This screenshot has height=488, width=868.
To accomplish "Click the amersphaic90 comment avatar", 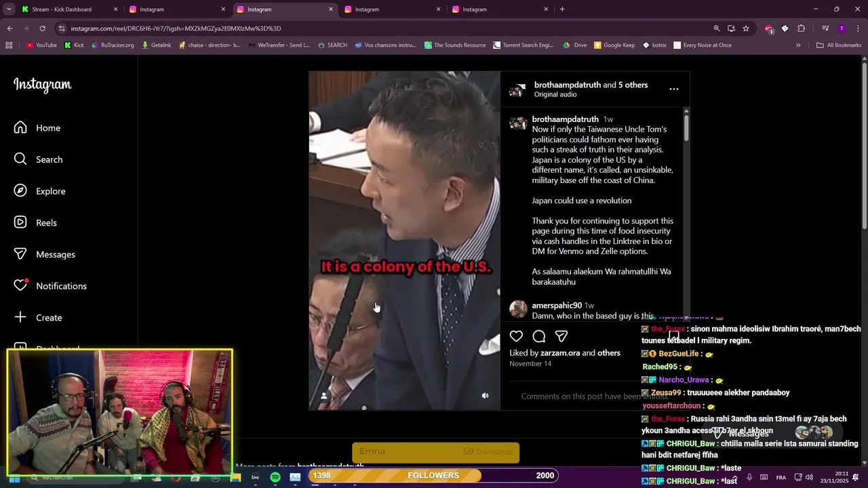I will pyautogui.click(x=518, y=309).
